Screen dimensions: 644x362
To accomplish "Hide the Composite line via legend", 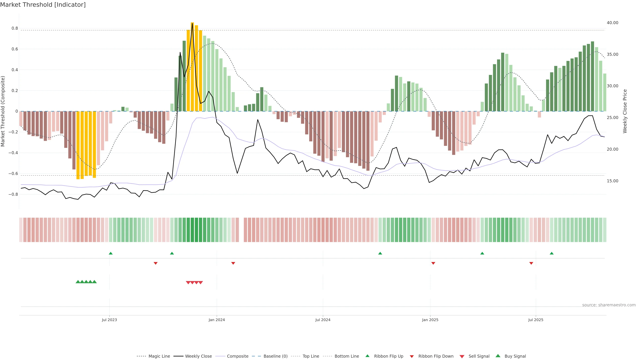I will (x=237, y=356).
